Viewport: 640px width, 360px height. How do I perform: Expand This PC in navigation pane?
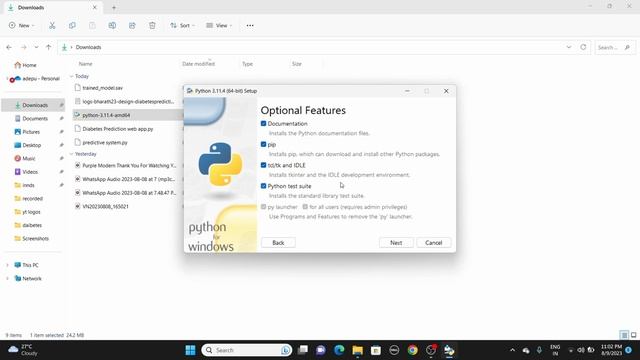click(7, 265)
